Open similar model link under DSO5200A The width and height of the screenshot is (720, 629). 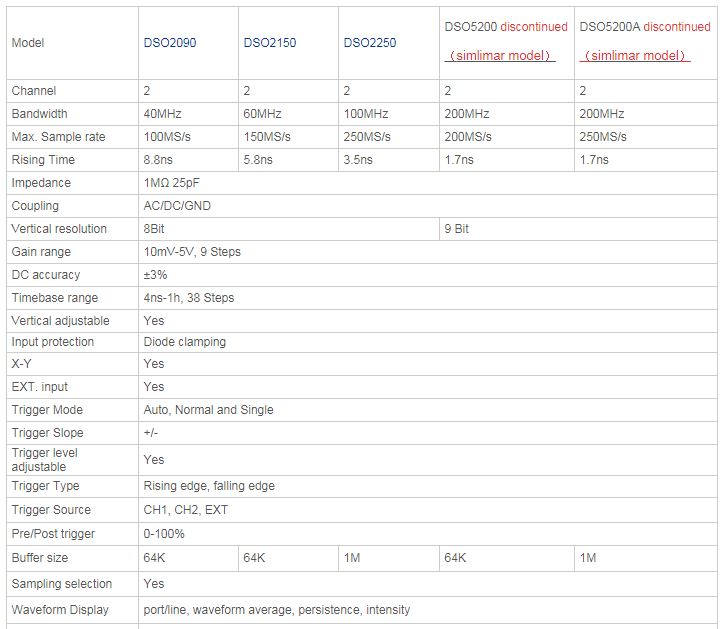click(635, 56)
